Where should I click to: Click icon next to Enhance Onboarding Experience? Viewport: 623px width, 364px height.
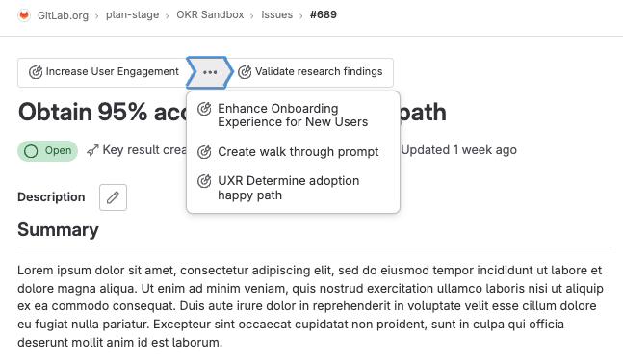click(x=205, y=109)
